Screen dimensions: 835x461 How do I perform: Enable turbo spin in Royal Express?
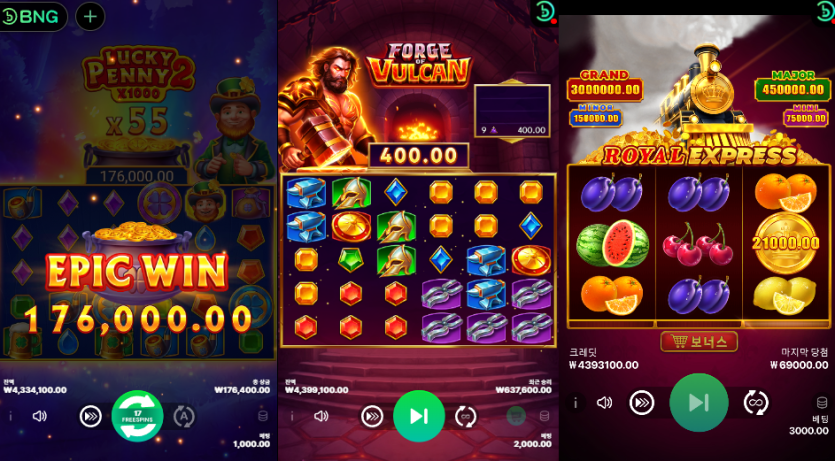tap(642, 403)
